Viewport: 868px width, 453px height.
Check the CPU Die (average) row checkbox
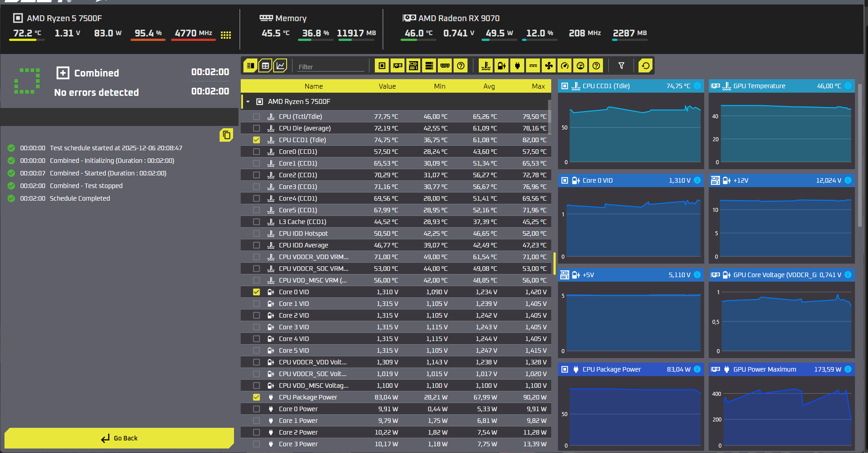[256, 128]
